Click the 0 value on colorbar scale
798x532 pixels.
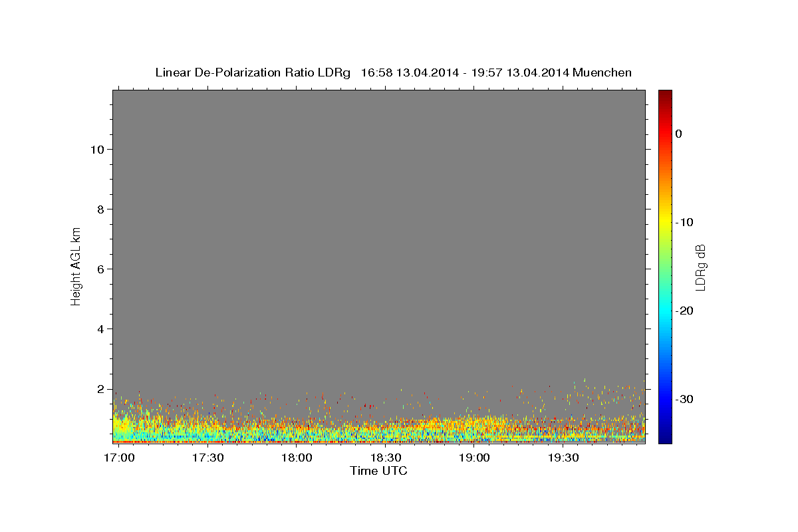[678, 134]
